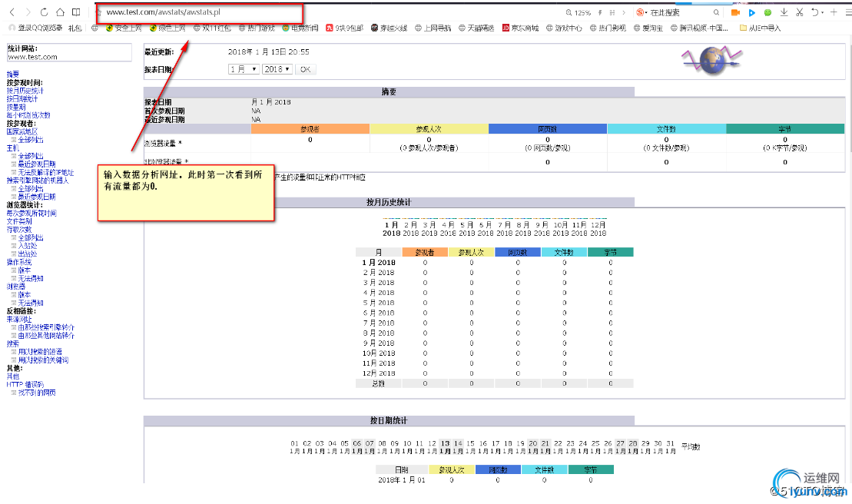Click the orange 参观者 header in summary table
The width and height of the screenshot is (852, 504).
tap(310, 129)
